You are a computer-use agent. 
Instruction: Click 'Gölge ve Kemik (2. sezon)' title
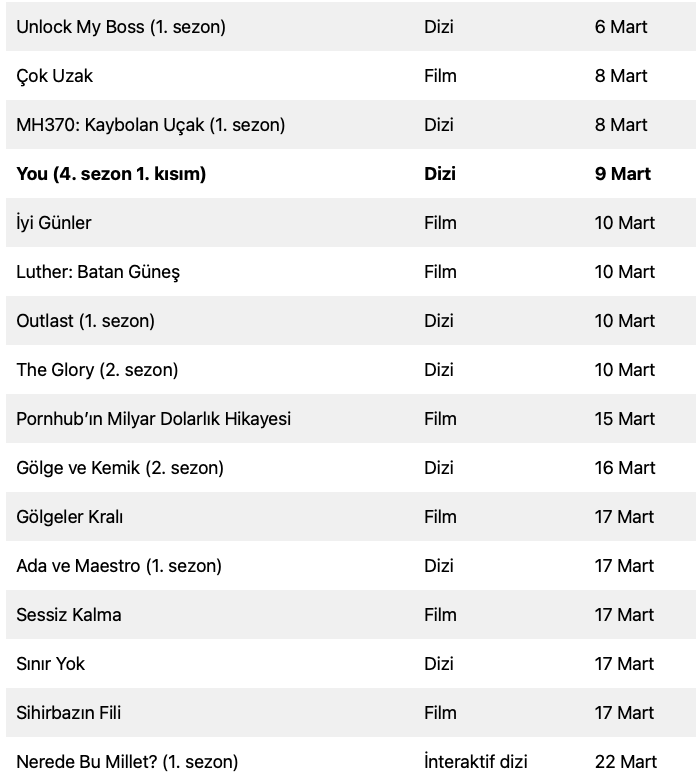point(120,468)
